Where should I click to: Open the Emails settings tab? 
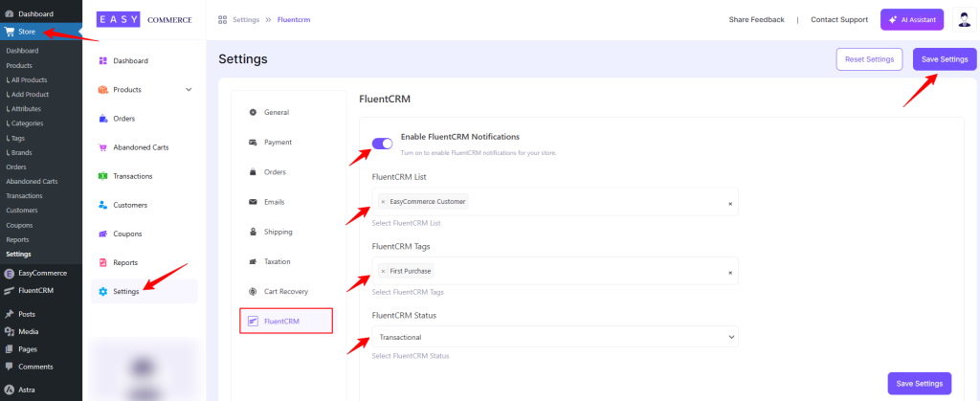click(x=286, y=202)
